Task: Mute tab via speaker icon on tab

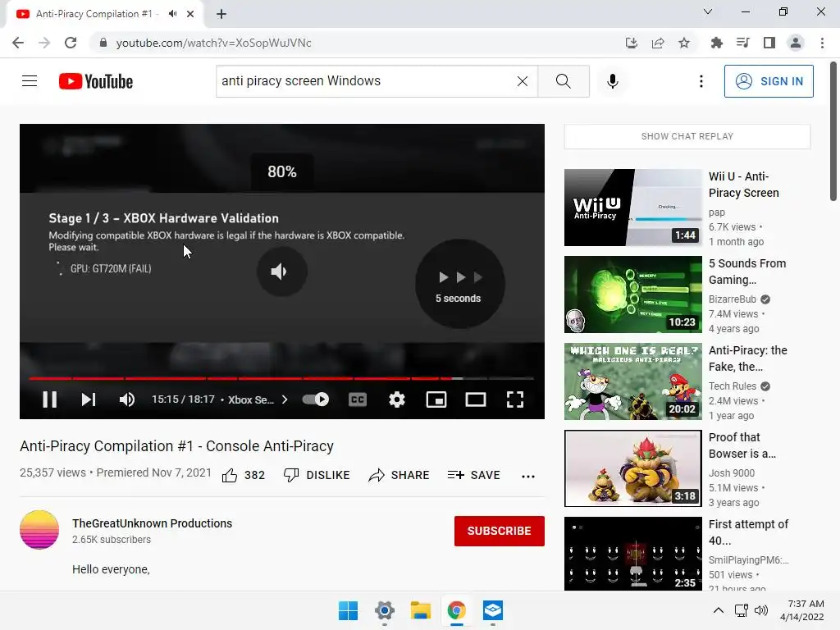Action: [172, 14]
